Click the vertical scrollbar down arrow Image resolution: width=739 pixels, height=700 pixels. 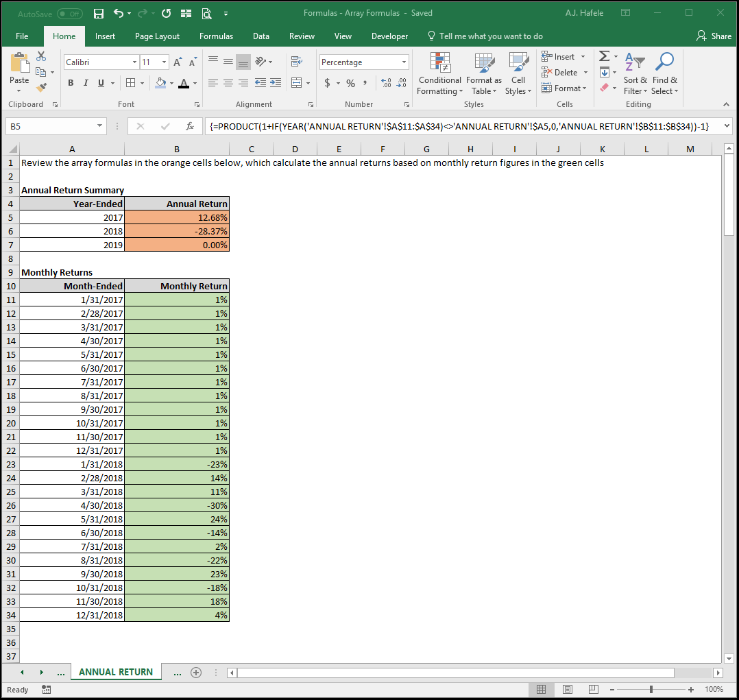(729, 658)
